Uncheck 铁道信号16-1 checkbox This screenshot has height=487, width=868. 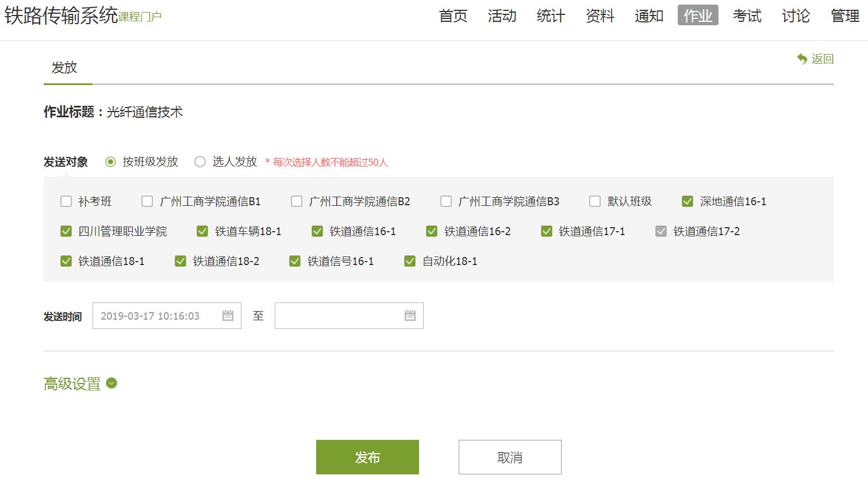point(295,261)
